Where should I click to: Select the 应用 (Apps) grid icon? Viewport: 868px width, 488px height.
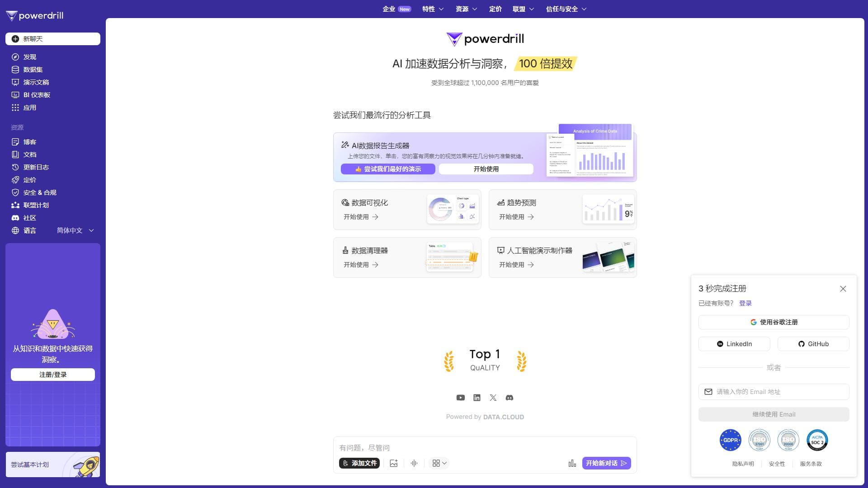coord(15,108)
